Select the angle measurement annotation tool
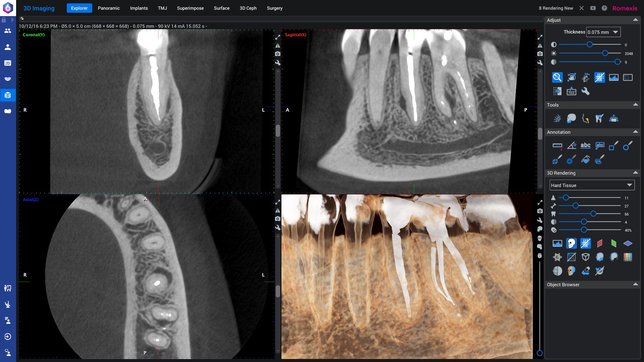Image resolution: width=644 pixels, height=362 pixels. 572,146
